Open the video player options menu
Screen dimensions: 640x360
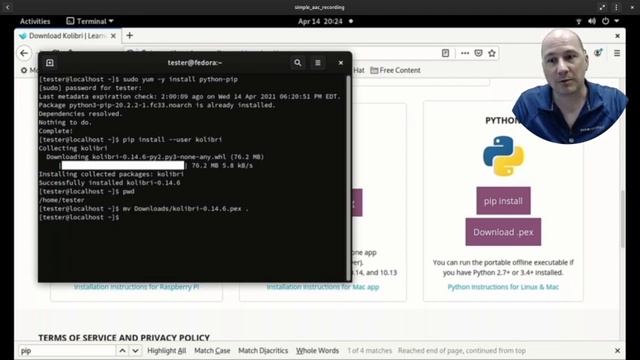click(x=616, y=7)
